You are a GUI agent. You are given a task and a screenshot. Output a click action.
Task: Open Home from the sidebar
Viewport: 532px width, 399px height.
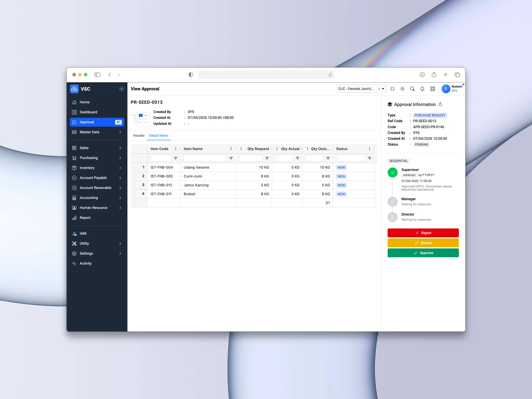tap(97, 102)
